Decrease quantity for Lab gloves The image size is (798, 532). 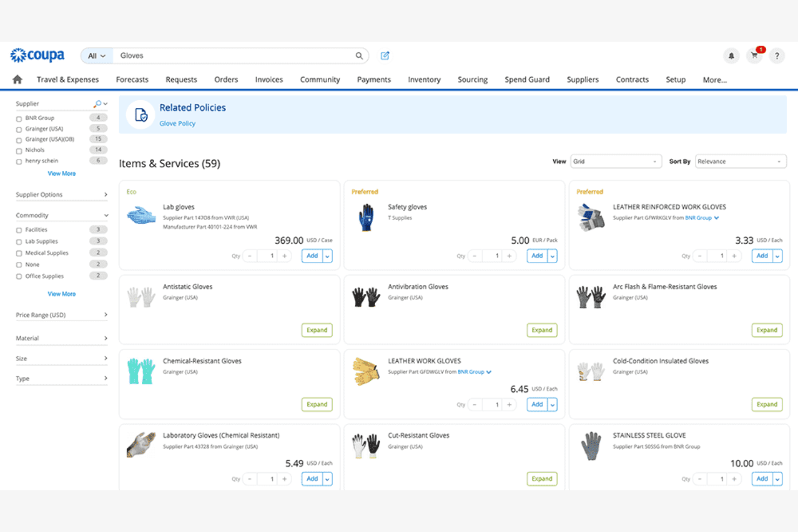pyautogui.click(x=250, y=256)
